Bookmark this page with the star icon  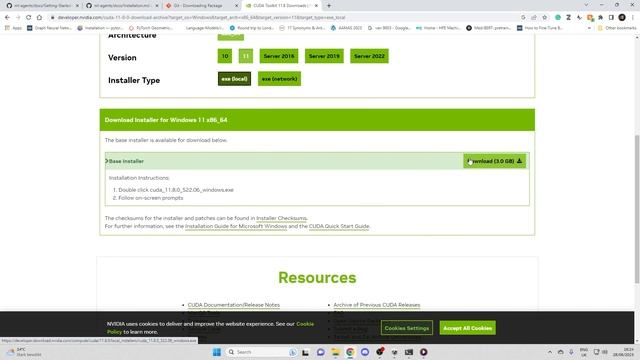544,18
